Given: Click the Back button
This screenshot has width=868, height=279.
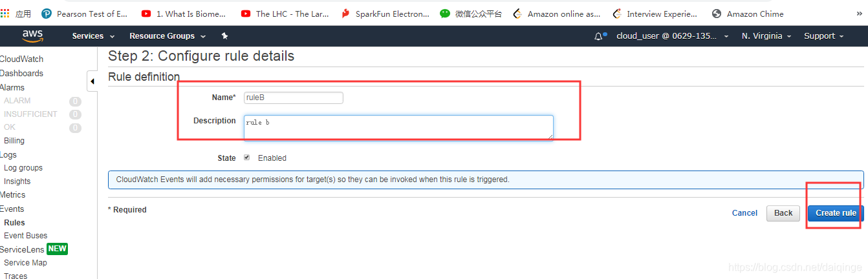Looking at the screenshot, I should click(x=783, y=213).
